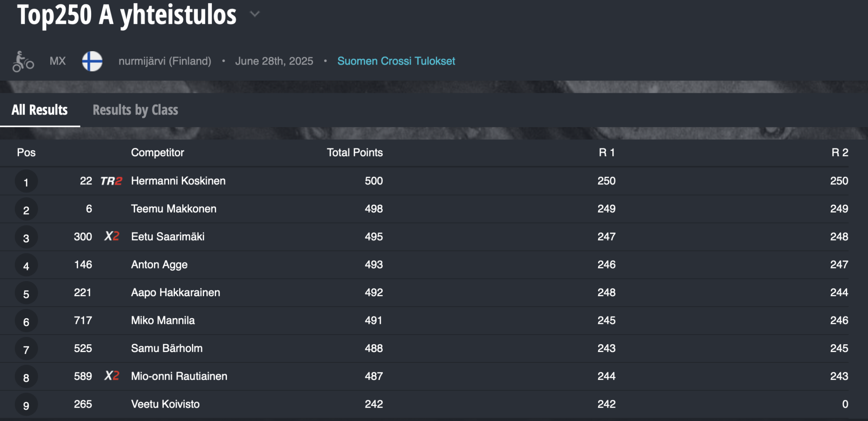Click the R 2 column header
The width and height of the screenshot is (868, 421).
tap(840, 153)
